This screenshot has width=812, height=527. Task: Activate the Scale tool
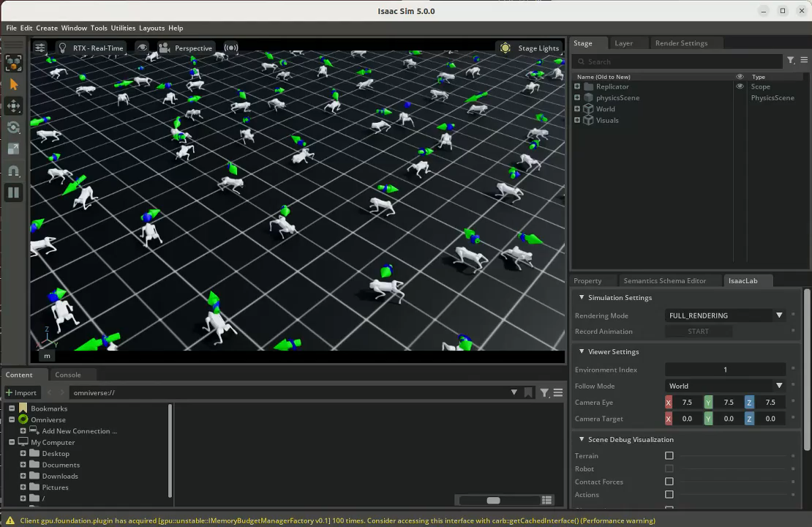[13, 149]
